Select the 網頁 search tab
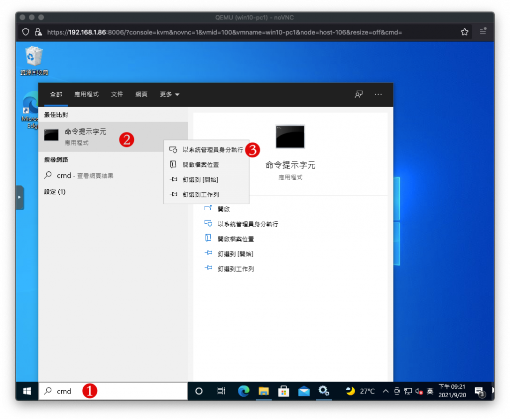 141,94
